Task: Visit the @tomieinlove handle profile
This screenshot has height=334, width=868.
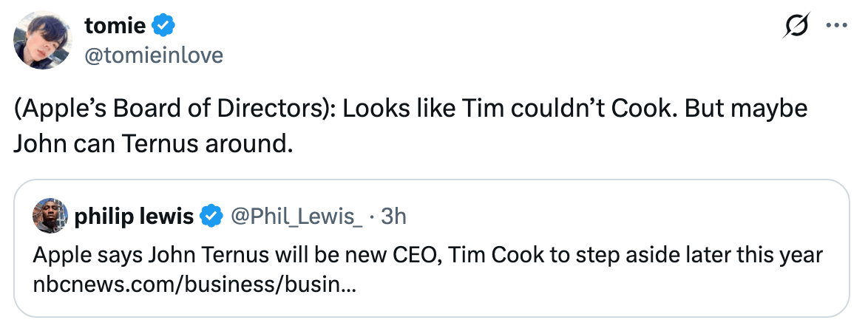Action: coord(154,55)
